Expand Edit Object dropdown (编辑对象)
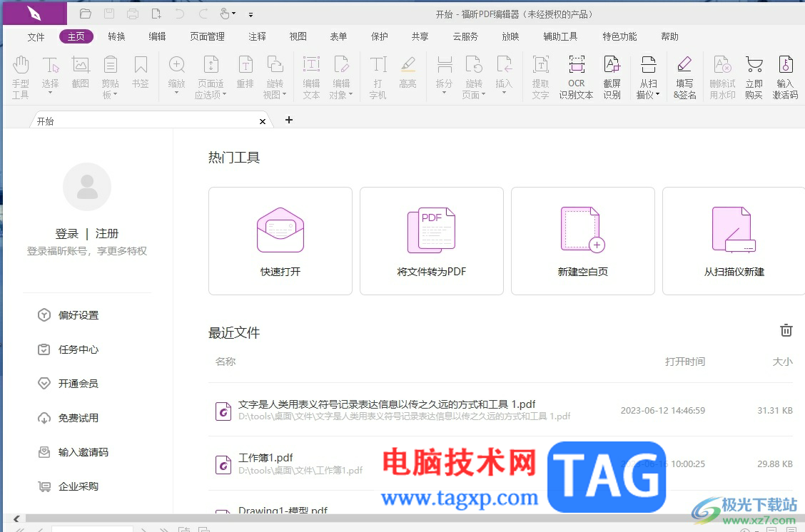Screen dimensions: 805x532 [350, 94]
